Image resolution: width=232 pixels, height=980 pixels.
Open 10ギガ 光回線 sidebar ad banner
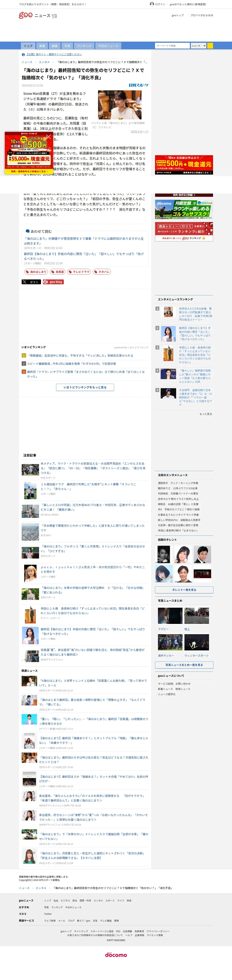184,165
